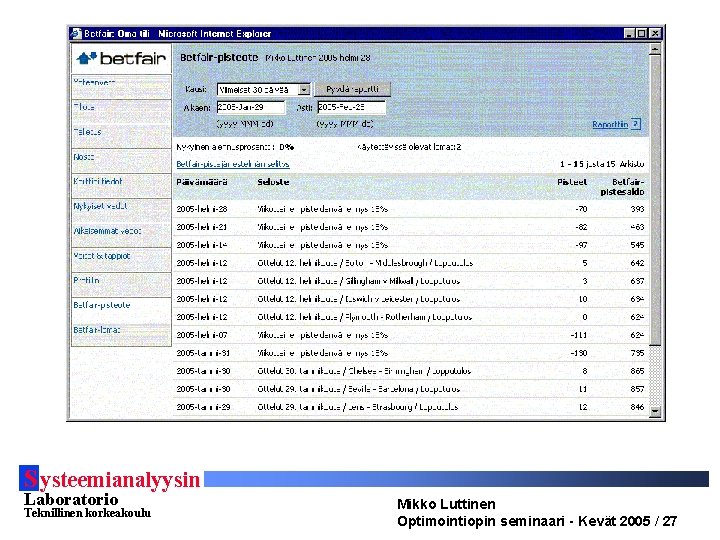Maximize the Internet Explorer window
Image resolution: width=720 pixels, height=540 pixels.
click(642, 34)
